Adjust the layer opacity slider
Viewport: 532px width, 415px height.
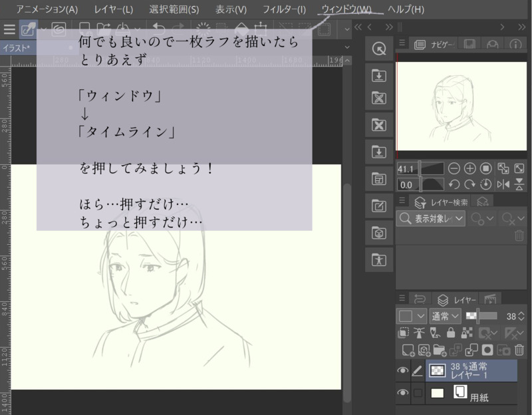coord(481,317)
